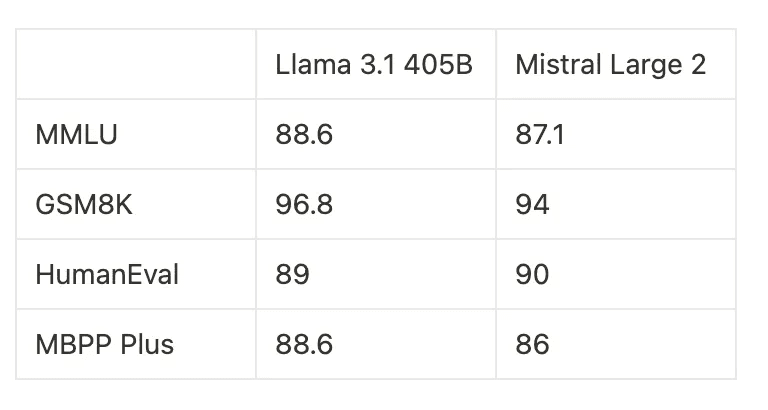The width and height of the screenshot is (768, 410).
Task: Click the Llama 3.1 405B column header
Action: click(x=374, y=65)
